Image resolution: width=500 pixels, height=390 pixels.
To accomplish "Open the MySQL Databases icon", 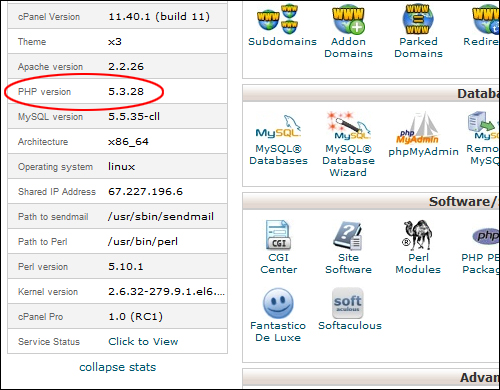I will tap(278, 127).
